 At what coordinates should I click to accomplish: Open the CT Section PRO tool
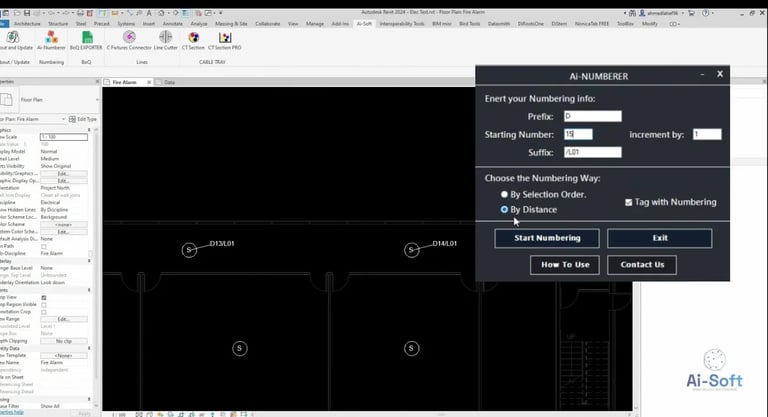(x=225, y=40)
